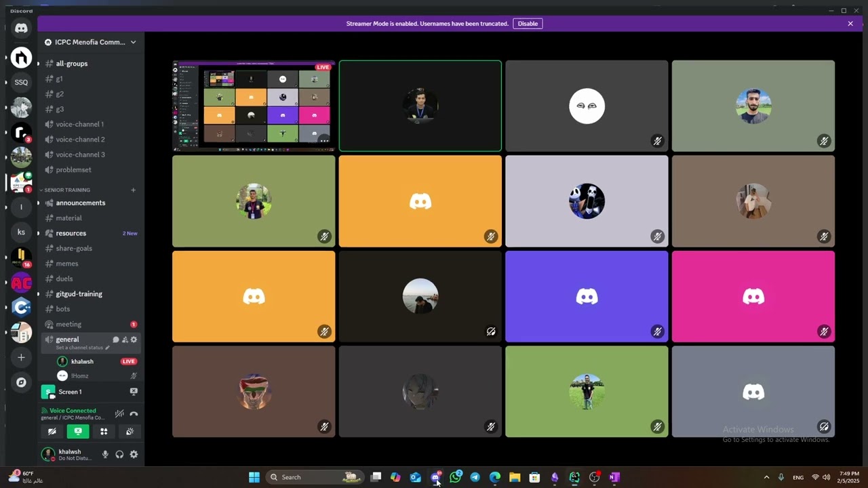This screenshot has width=868, height=488.
Task: Open Microsoft Store from the taskbar
Action: [534, 477]
